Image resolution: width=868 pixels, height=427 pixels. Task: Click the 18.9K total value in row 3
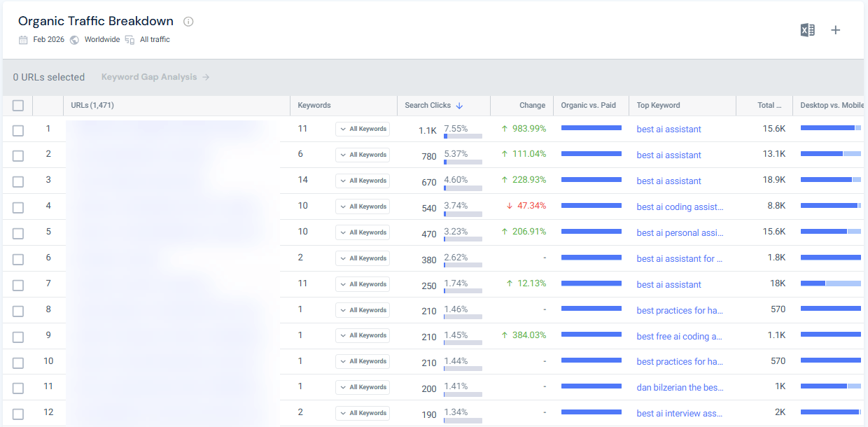click(774, 180)
